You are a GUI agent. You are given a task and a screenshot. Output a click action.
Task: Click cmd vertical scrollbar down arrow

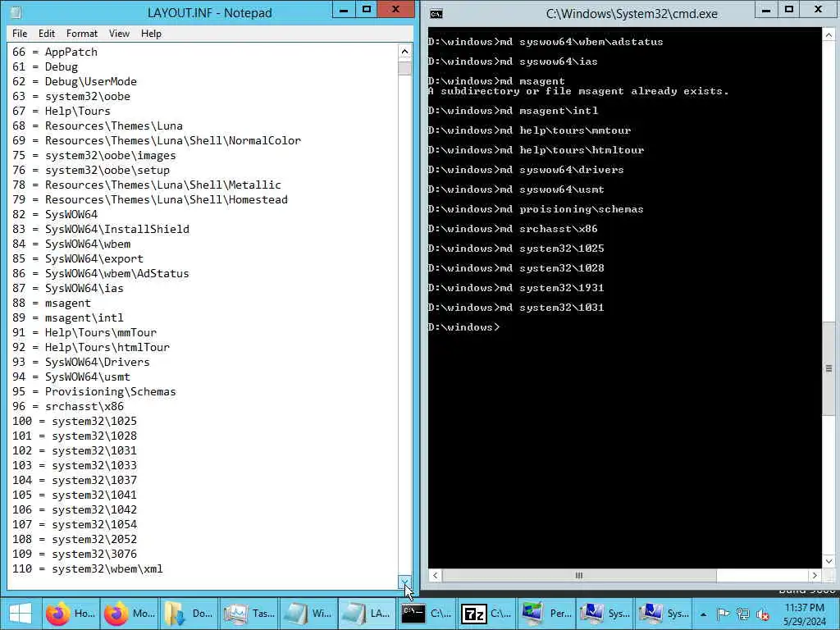point(829,561)
